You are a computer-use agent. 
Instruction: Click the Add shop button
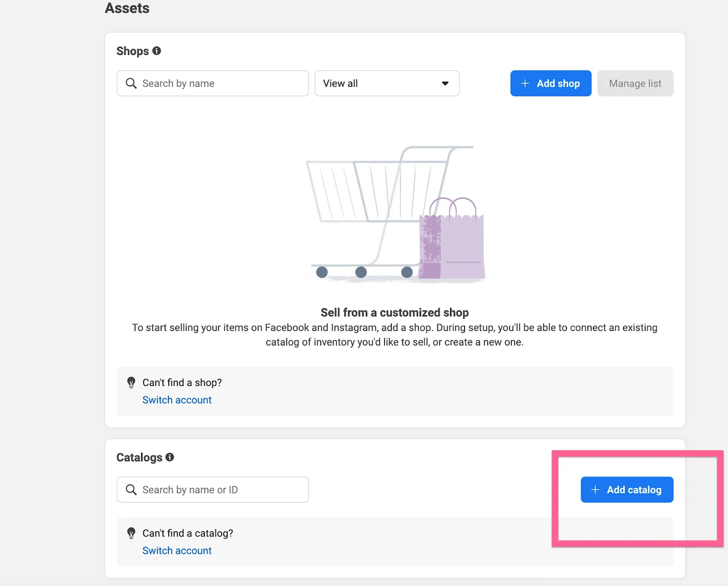[x=551, y=83]
